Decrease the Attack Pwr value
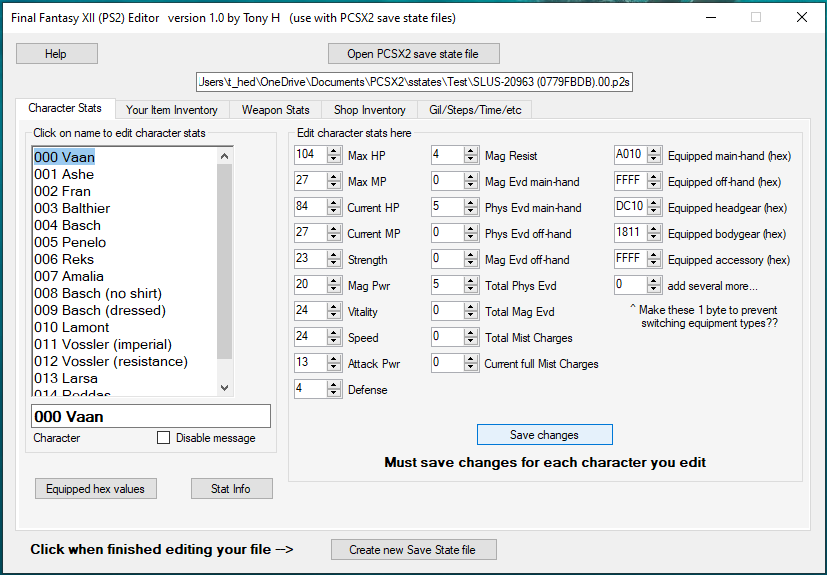This screenshot has height=575, width=827. click(334, 368)
